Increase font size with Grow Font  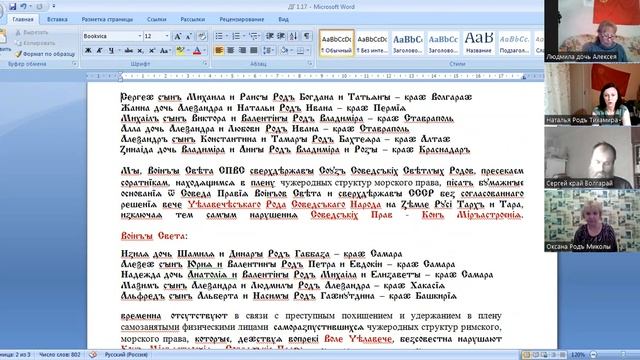(x=178, y=36)
